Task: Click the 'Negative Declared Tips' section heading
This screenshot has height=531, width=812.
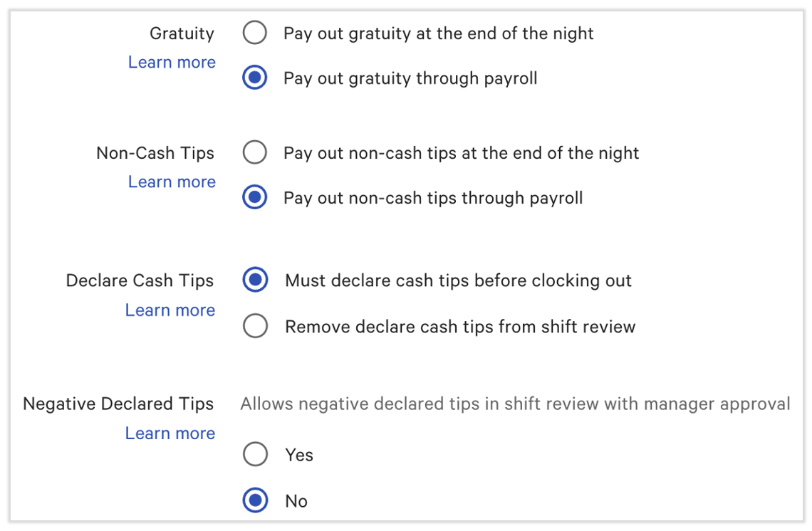Action: pos(118,404)
